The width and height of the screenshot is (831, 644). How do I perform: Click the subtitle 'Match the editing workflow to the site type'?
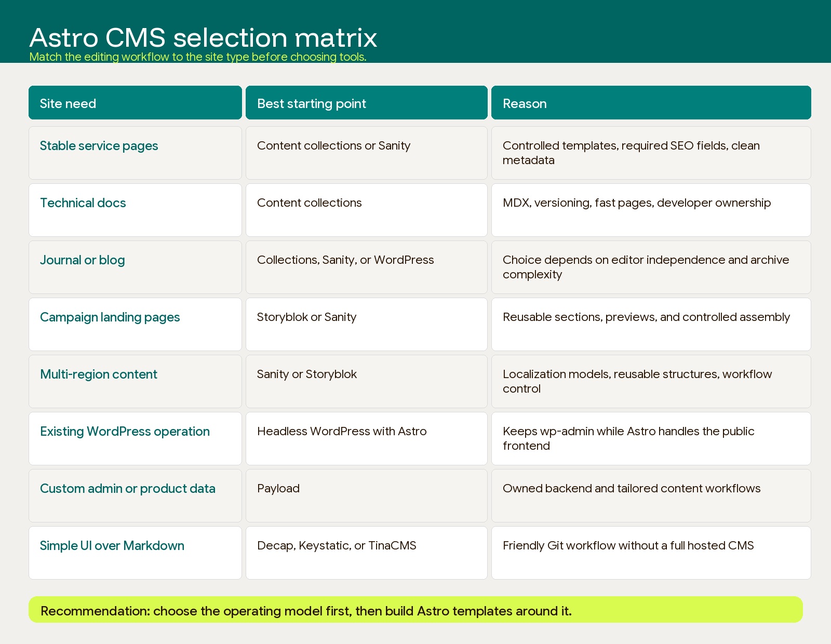[198, 57]
